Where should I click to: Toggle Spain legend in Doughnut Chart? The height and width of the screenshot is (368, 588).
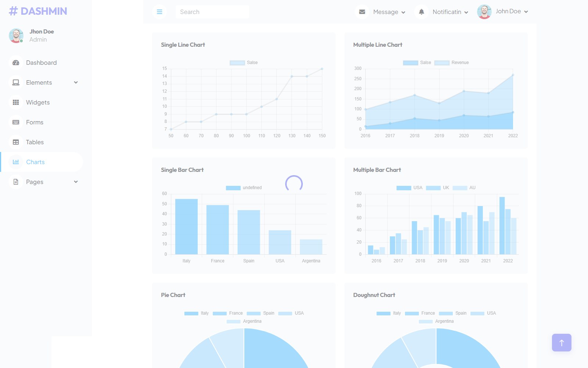coord(452,313)
